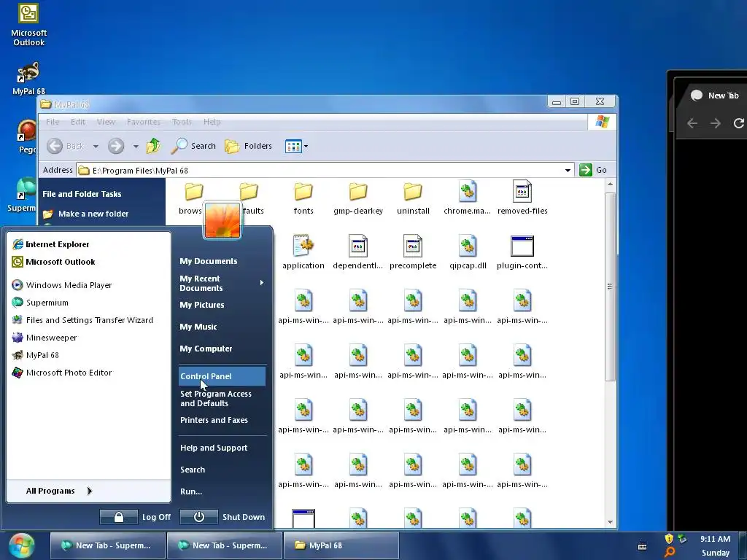Expand All Programs list
Viewport: 747px width, 560px height.
(59, 491)
